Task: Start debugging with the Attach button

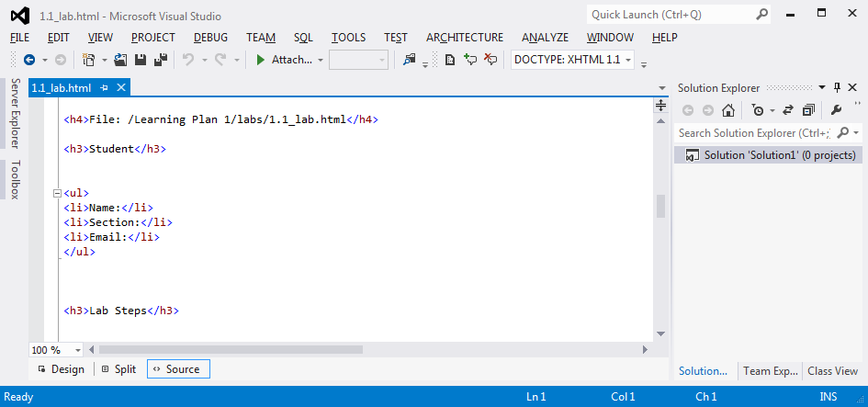Action: 285,60
